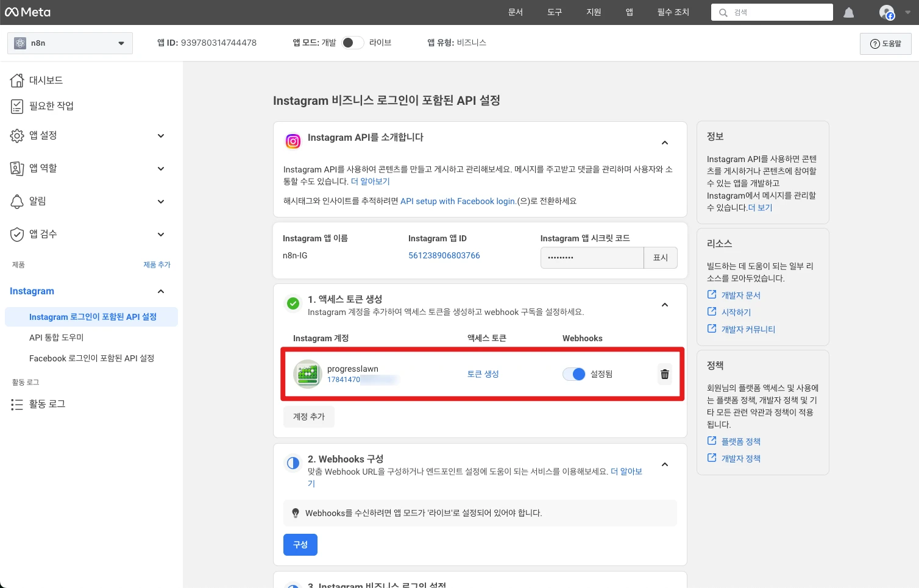Click the external link icon beside 개발자 커뮤니티
Viewport: 919px width, 588px height.
point(712,328)
